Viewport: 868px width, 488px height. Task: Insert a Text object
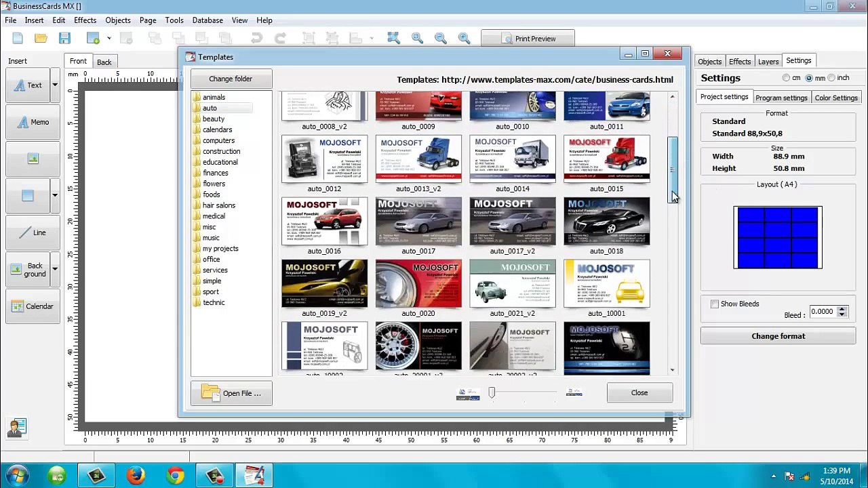click(x=28, y=85)
